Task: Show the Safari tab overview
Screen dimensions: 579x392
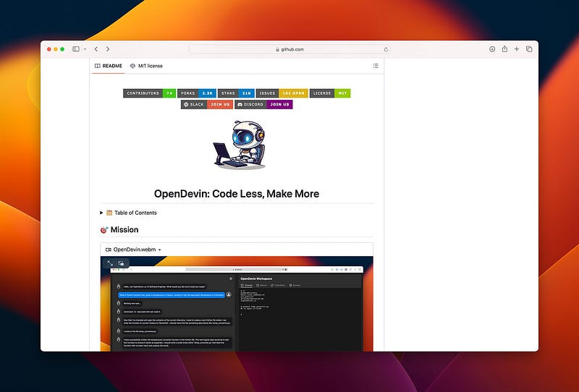Action: 529,49
